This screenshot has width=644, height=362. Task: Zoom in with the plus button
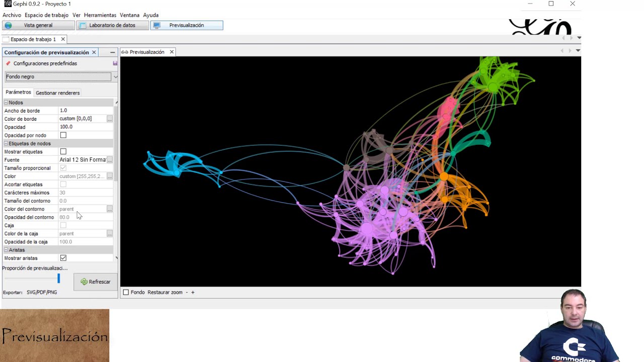click(192, 292)
